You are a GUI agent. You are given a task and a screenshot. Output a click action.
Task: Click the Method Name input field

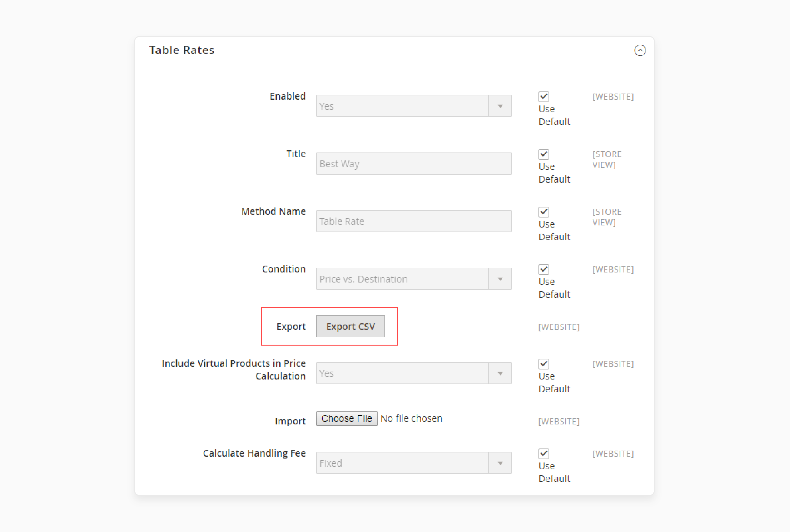point(413,221)
